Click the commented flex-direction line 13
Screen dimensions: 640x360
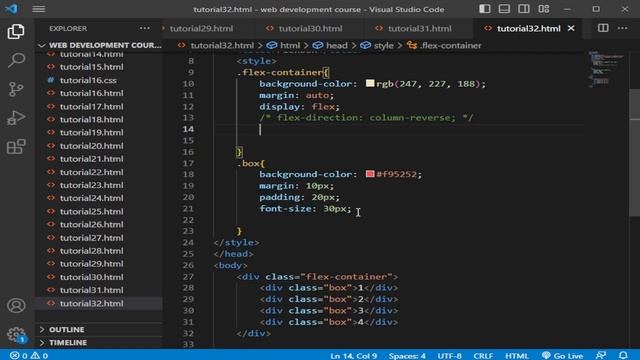click(366, 118)
